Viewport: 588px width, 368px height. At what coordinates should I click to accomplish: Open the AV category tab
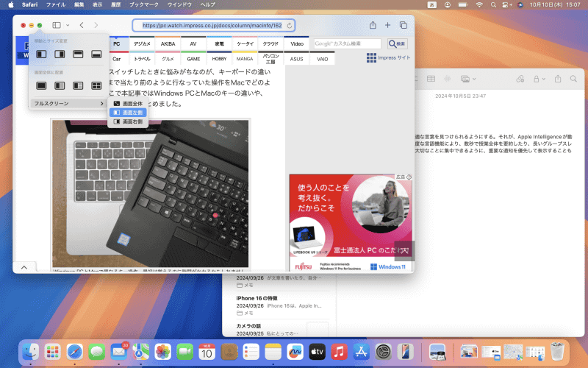click(193, 43)
